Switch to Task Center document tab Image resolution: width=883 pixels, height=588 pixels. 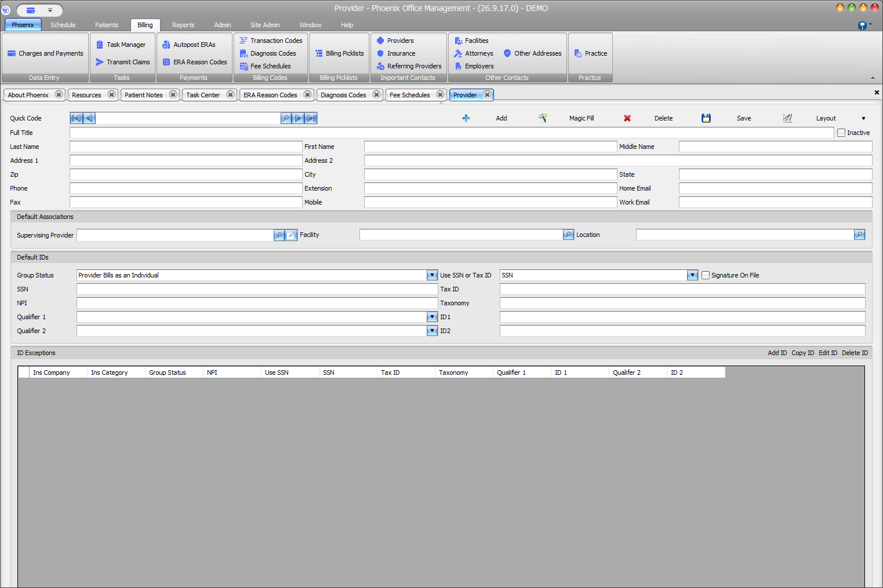click(203, 95)
